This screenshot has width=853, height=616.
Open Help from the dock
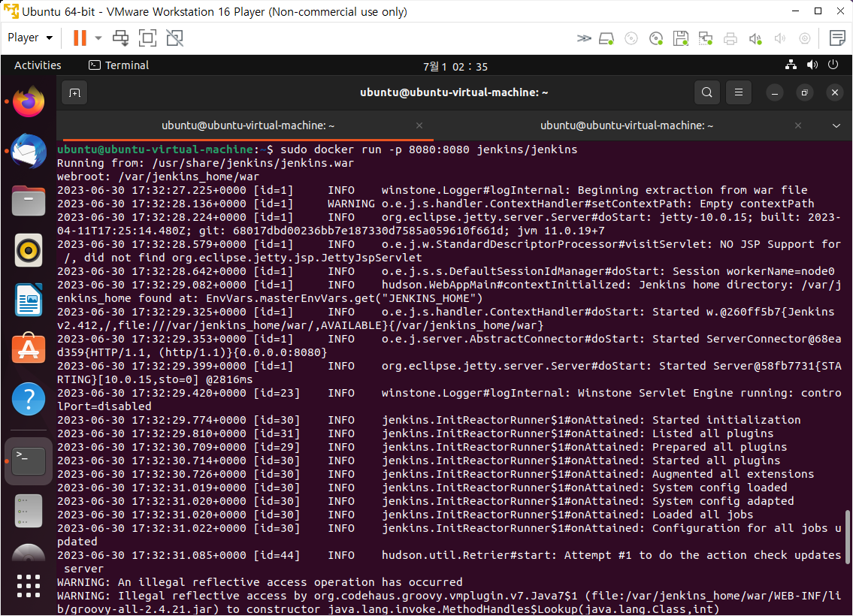pyautogui.click(x=29, y=399)
